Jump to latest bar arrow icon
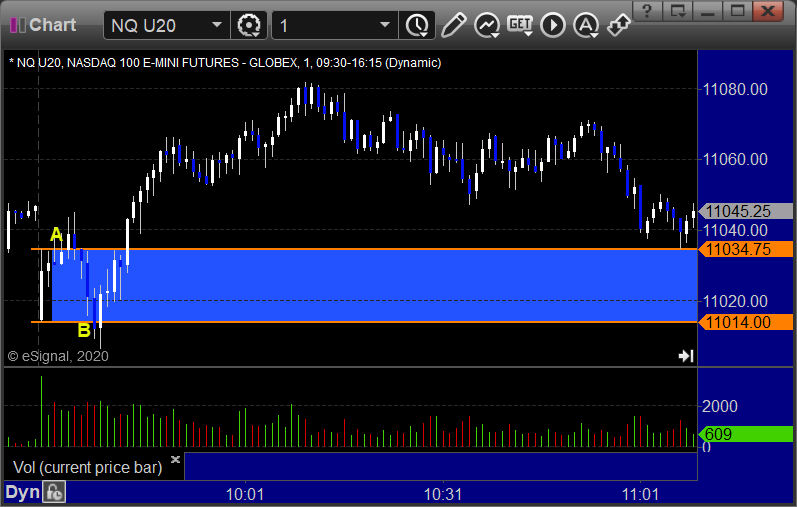 coord(686,355)
